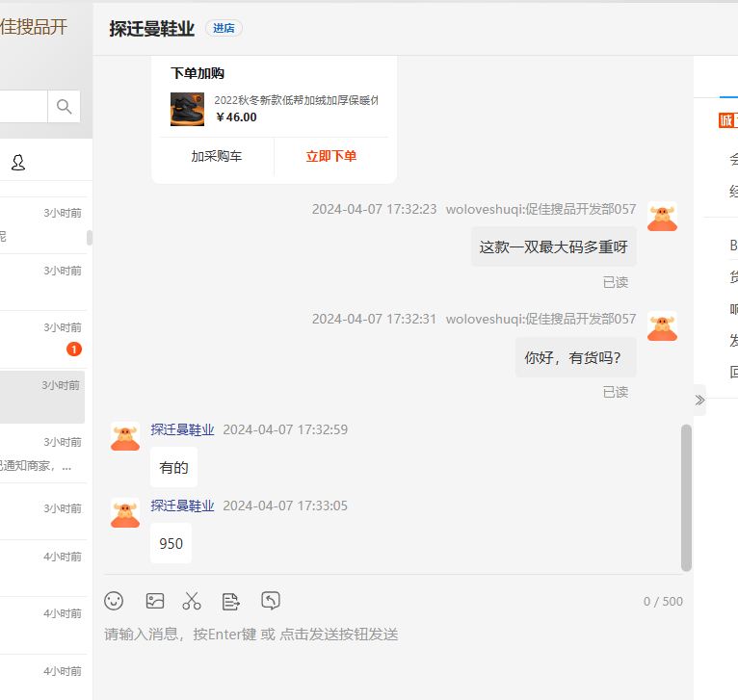Click the scissors screenshot icon

pos(192,601)
